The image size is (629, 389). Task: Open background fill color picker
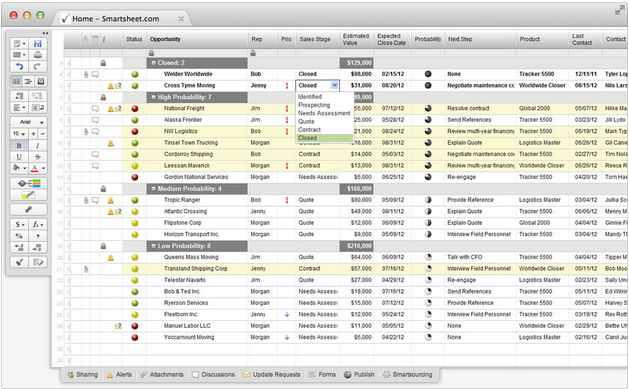tap(19, 168)
